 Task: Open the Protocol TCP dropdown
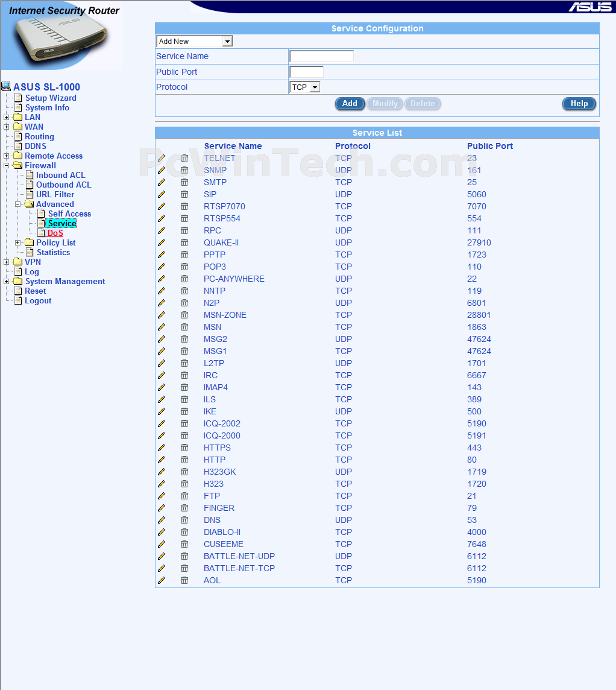point(305,87)
